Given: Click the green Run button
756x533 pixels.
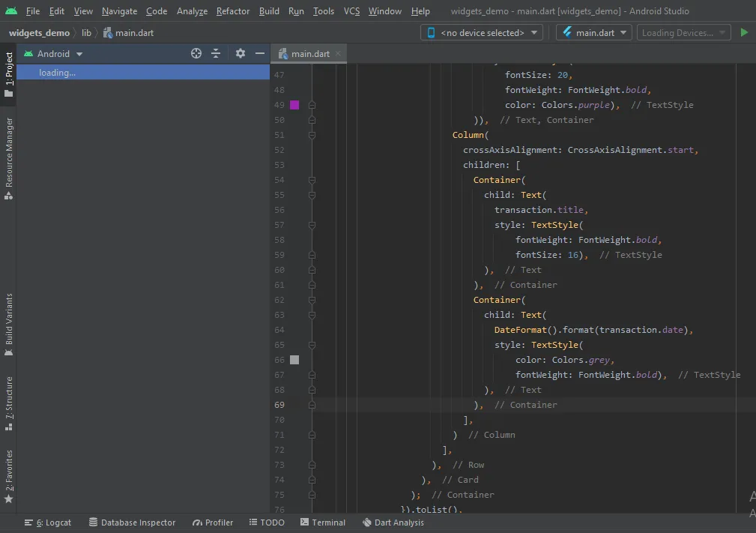Looking at the screenshot, I should tap(743, 33).
